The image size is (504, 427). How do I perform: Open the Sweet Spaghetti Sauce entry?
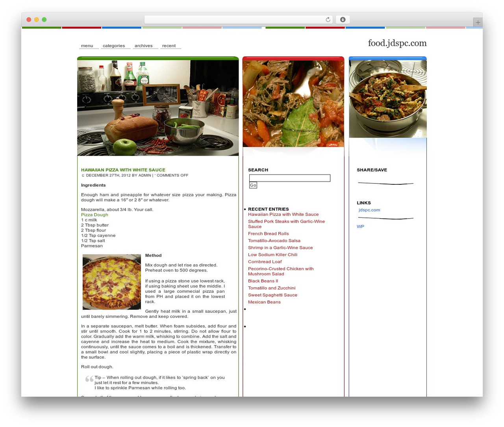[273, 295]
